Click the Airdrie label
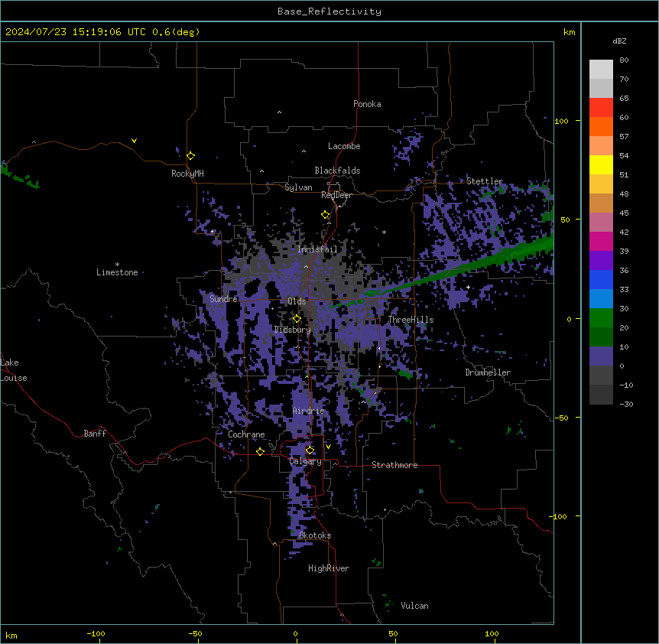Image resolution: width=659 pixels, height=644 pixels. 309,411
